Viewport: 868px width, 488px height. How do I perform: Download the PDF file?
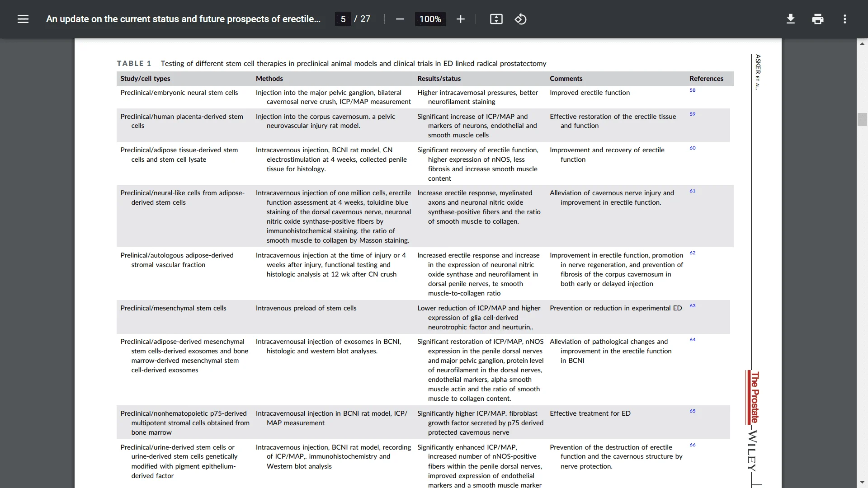click(790, 19)
